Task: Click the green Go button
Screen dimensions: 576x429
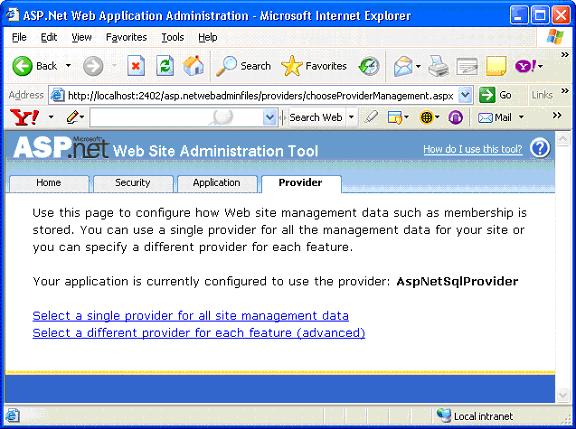Action: [x=496, y=95]
